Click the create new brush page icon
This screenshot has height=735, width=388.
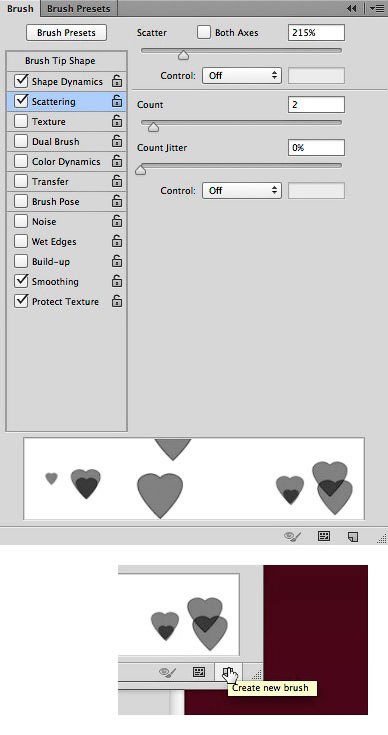click(353, 536)
